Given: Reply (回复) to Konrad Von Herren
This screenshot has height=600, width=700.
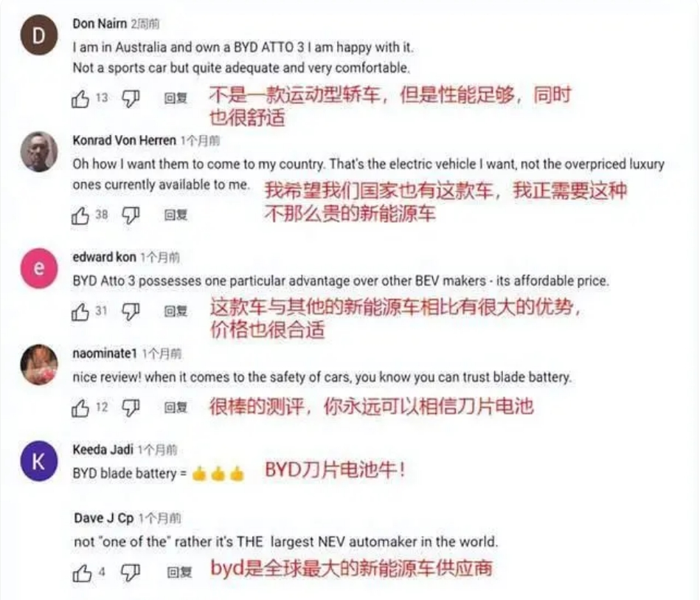Looking at the screenshot, I should pyautogui.click(x=176, y=215).
